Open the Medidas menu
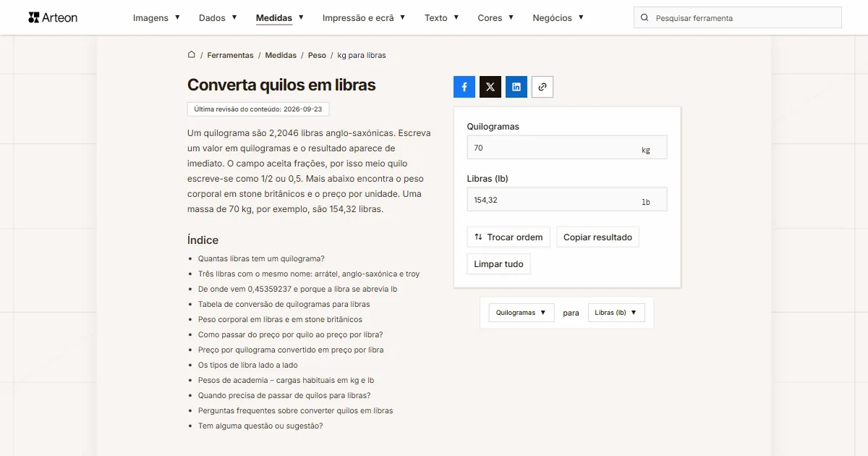Screen dimensions: 868x456 click(x=280, y=17)
